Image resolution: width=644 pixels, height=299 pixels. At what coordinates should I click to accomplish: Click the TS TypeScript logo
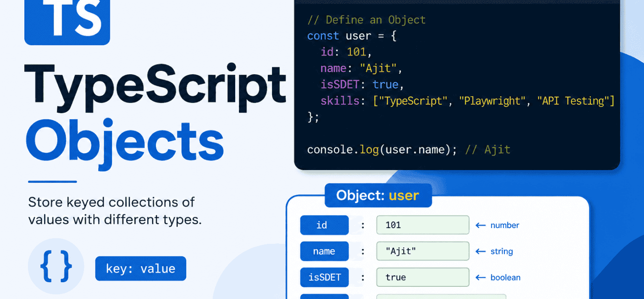click(x=67, y=22)
